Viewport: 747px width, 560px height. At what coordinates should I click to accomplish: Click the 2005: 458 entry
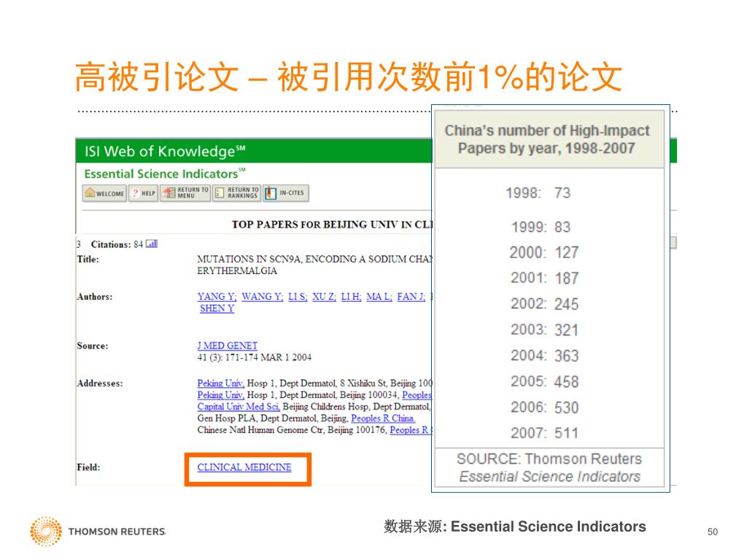[x=544, y=381]
